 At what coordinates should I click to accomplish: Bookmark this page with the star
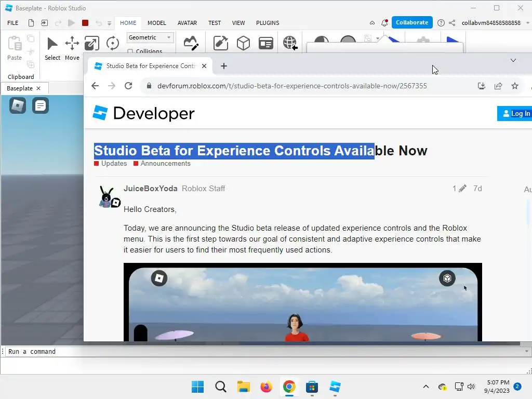tap(515, 86)
